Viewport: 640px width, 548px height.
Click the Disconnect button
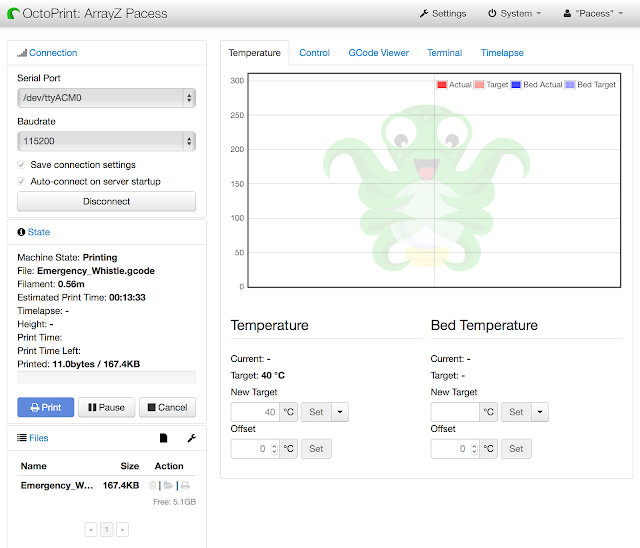click(107, 202)
